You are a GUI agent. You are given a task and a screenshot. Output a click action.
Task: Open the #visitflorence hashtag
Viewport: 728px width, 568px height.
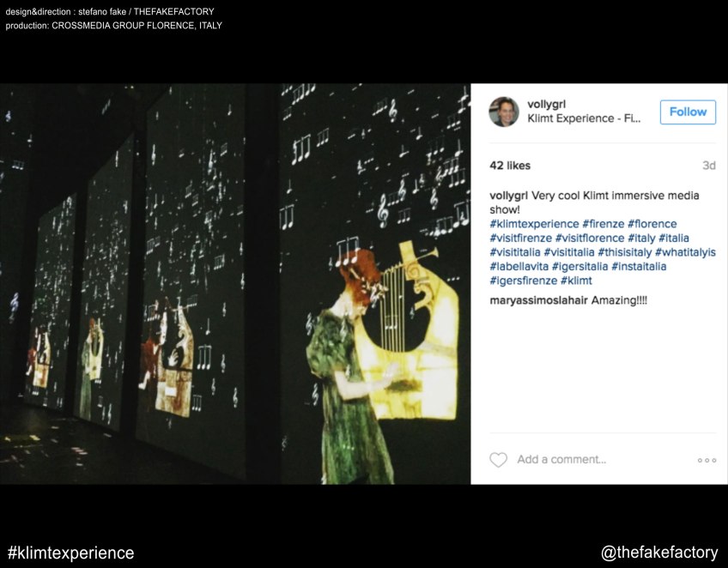click(589, 239)
